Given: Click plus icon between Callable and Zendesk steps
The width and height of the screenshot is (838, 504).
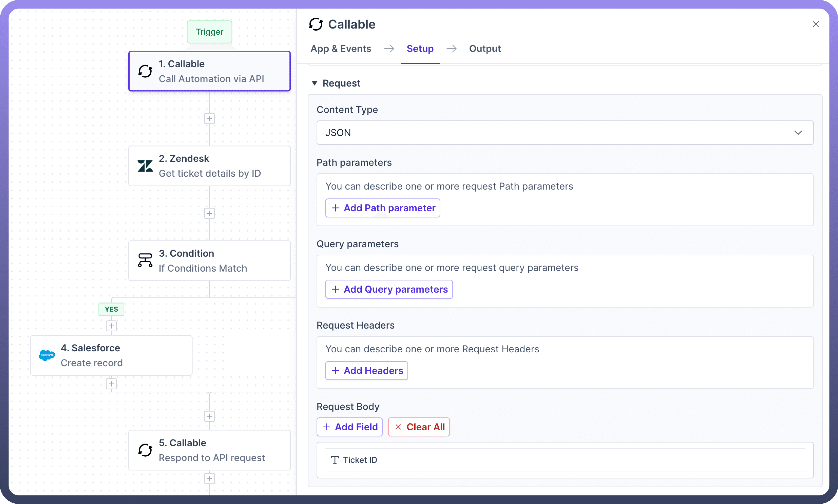Looking at the screenshot, I should [x=209, y=119].
